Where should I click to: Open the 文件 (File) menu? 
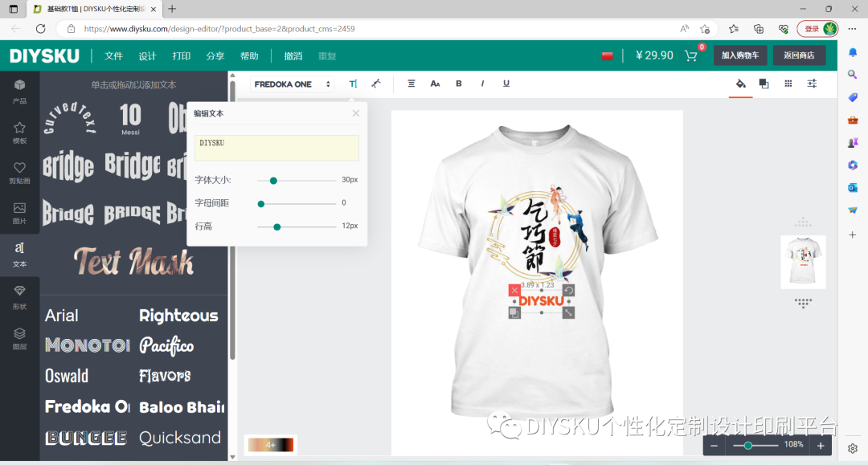[113, 56]
